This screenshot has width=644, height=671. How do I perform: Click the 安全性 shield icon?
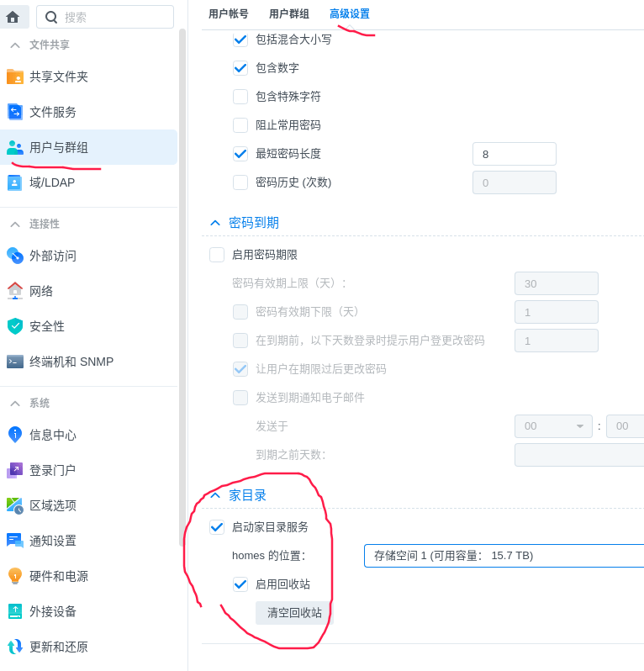(x=15, y=326)
